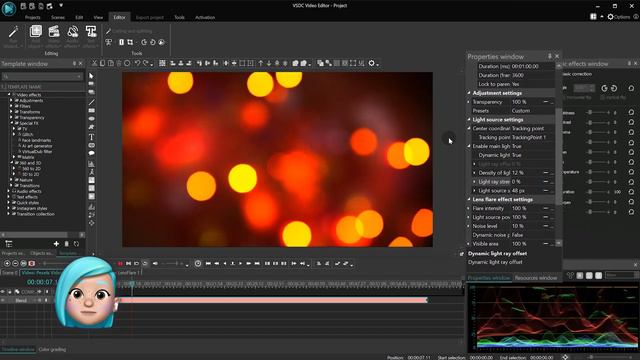Click the crop tool icon in Tools group
Screen dimensions: 640x360
tap(130, 42)
